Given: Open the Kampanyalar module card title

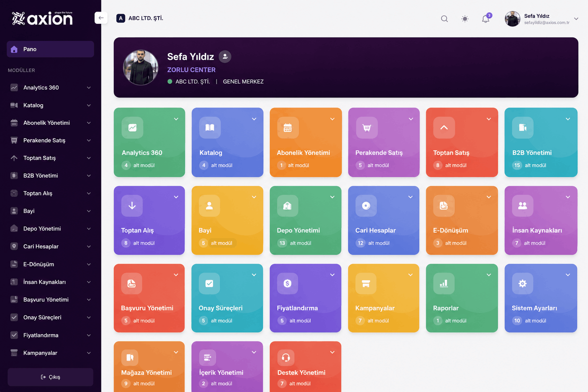Looking at the screenshot, I should tap(375, 308).
